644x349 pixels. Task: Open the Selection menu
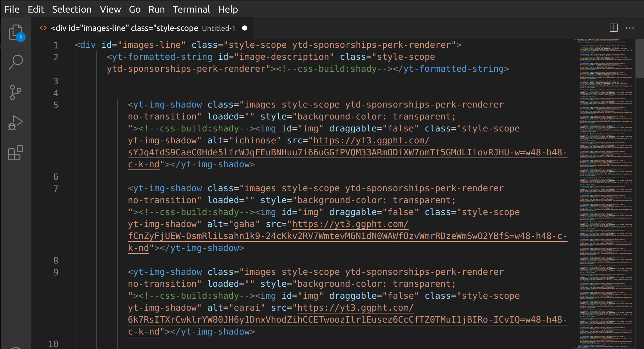[72, 9]
